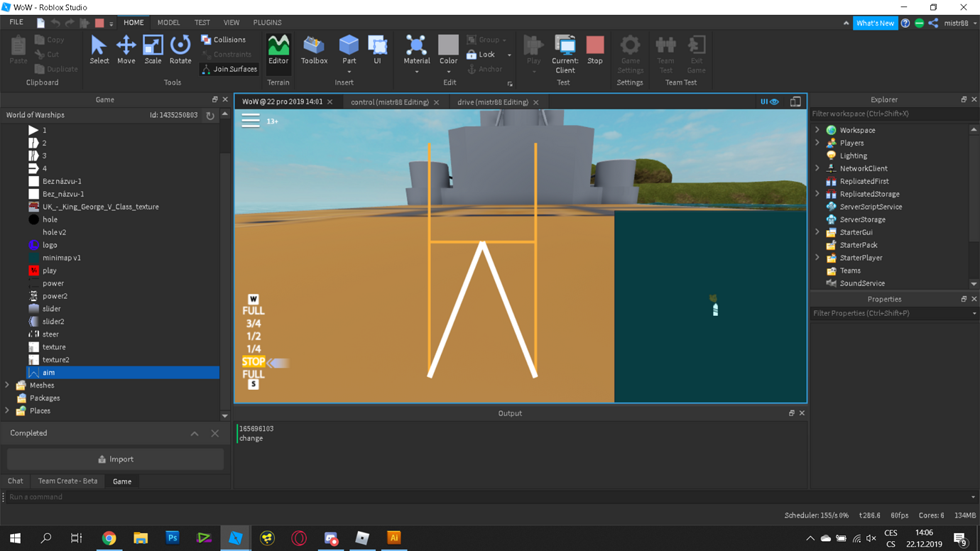
Task: Open Photoshop from the taskbar
Action: click(x=172, y=538)
